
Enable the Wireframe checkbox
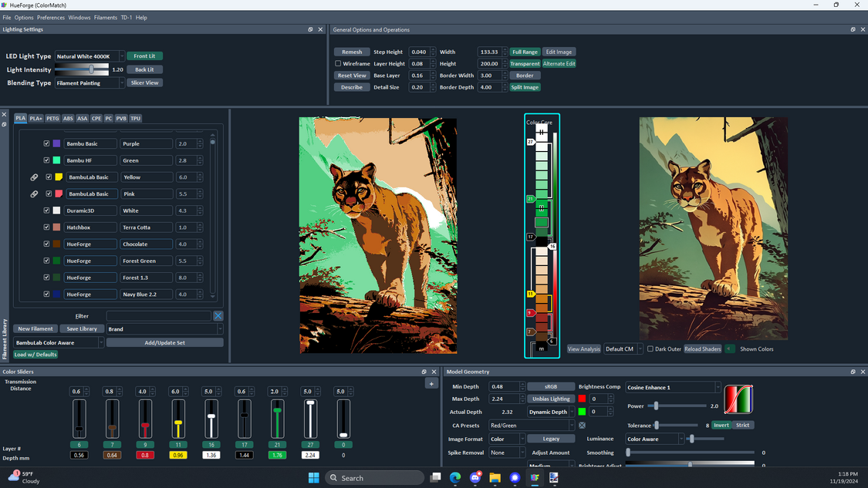[x=338, y=64]
